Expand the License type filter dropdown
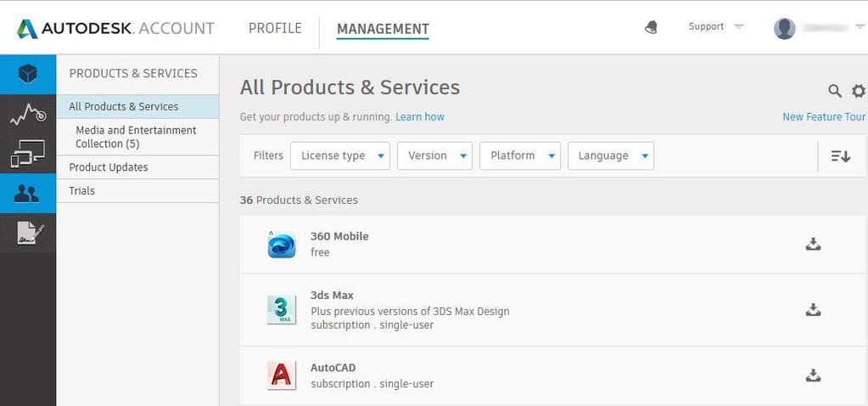 pos(340,155)
